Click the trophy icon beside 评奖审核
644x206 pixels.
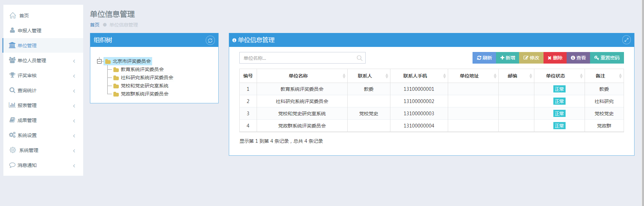pyautogui.click(x=12, y=75)
